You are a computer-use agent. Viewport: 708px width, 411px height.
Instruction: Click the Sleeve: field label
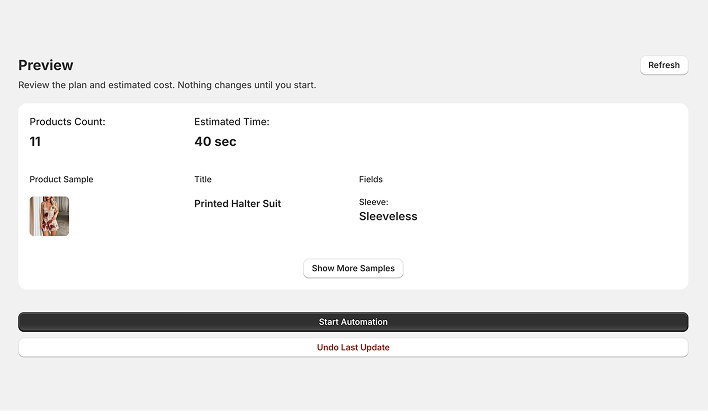(373, 202)
